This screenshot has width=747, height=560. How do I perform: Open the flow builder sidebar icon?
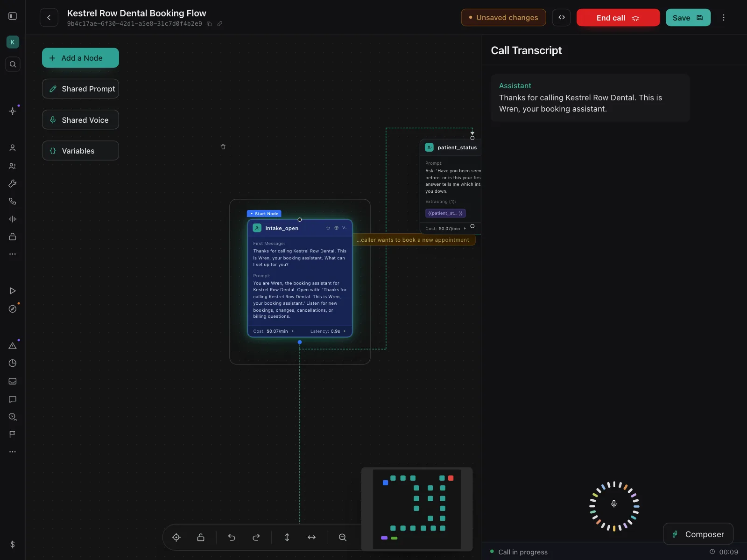[13, 111]
